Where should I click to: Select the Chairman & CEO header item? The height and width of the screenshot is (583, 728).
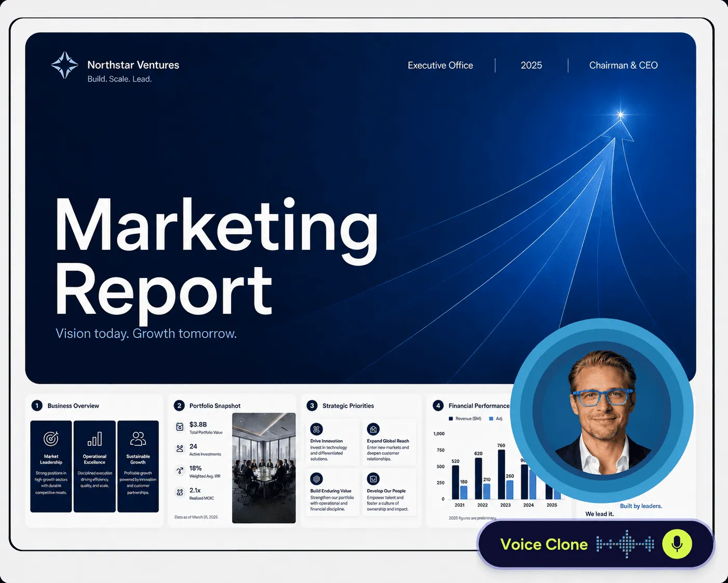(623, 65)
